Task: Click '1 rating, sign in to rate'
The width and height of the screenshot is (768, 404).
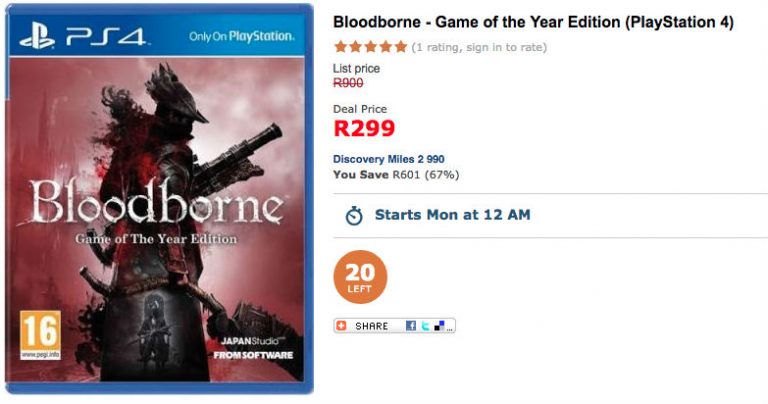Action: [479, 47]
